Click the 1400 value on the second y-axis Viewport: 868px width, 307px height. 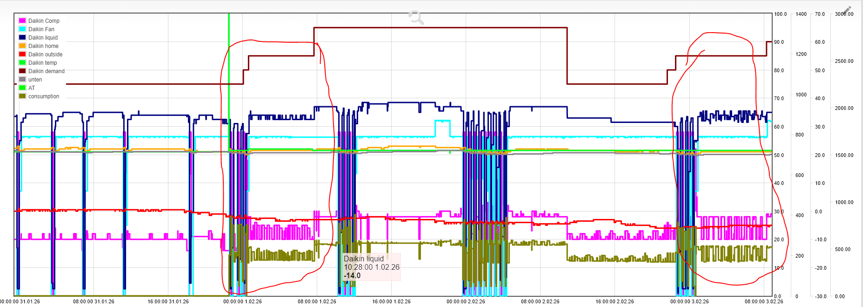click(801, 14)
